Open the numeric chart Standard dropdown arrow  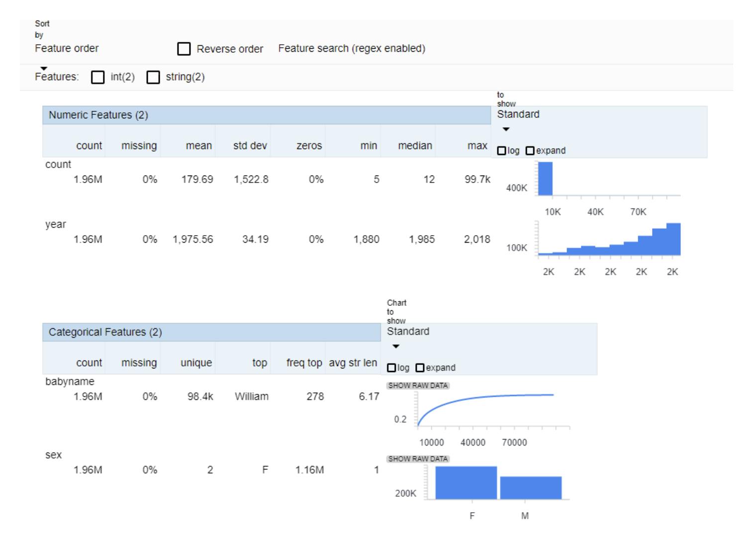(x=506, y=129)
